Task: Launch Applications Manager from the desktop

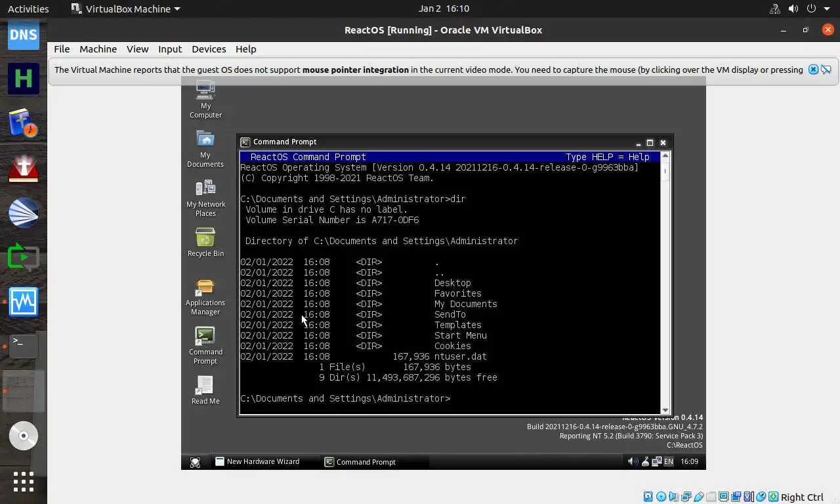Action: [205, 297]
